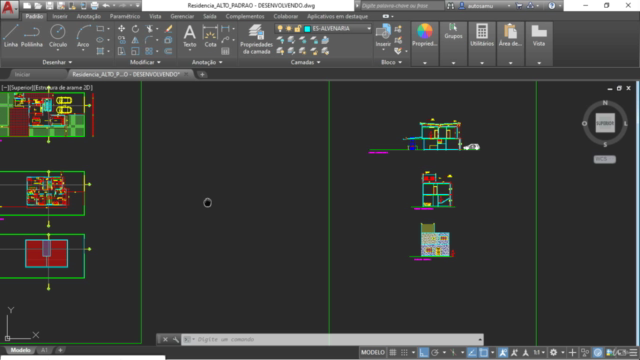Select the Texto annotation tool

189,36
